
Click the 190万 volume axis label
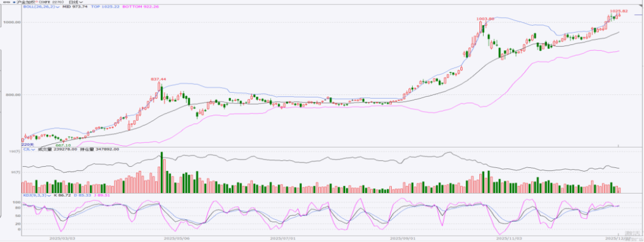click(15, 152)
